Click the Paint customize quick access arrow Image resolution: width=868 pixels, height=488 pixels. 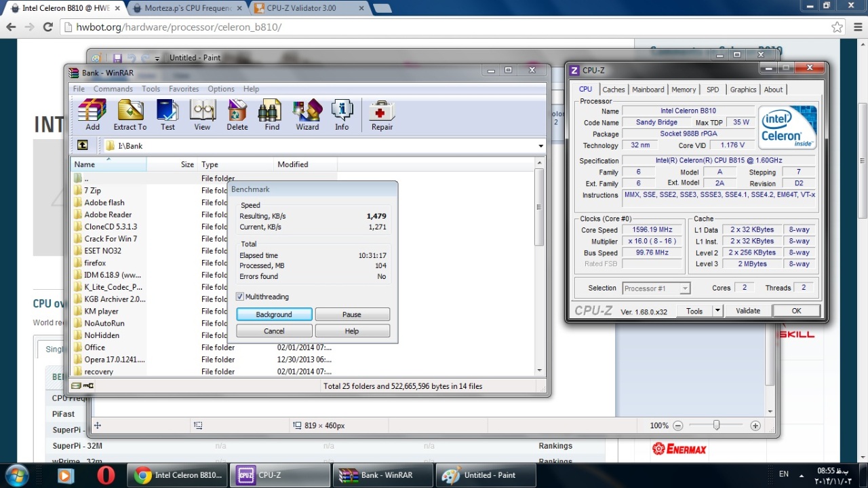click(157, 58)
